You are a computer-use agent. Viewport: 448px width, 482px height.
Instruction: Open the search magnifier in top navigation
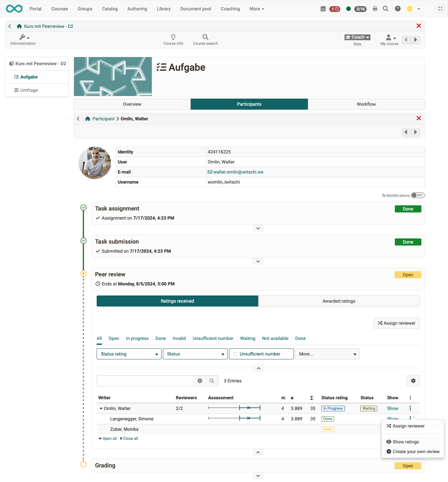385,9
